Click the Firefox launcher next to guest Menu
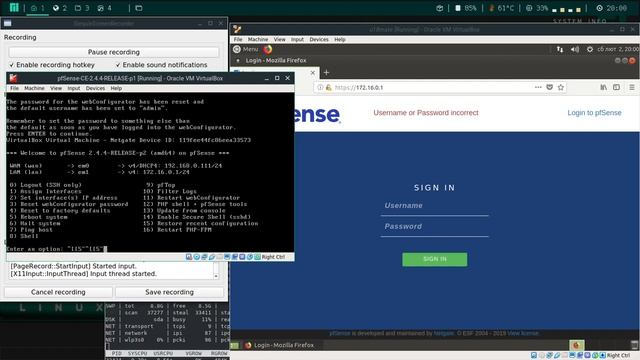Image resolution: width=640 pixels, height=360 pixels. 268,49
